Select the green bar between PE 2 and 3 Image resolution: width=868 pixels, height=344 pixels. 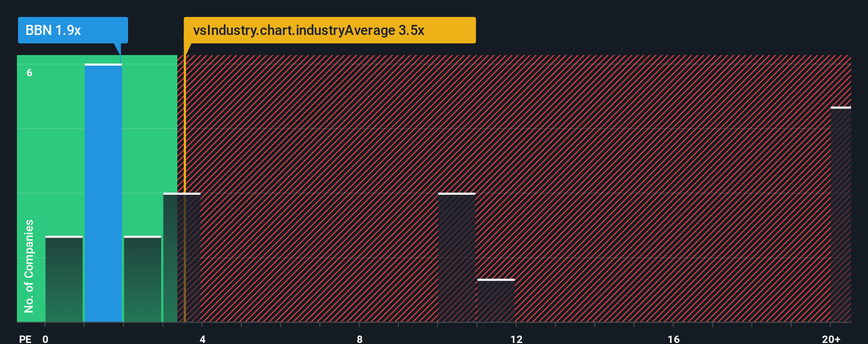pyautogui.click(x=142, y=279)
